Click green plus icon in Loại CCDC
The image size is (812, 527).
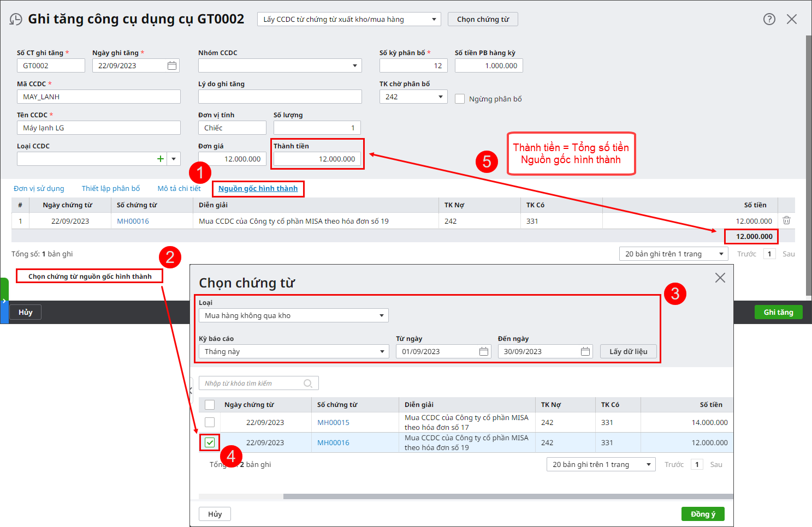161,159
